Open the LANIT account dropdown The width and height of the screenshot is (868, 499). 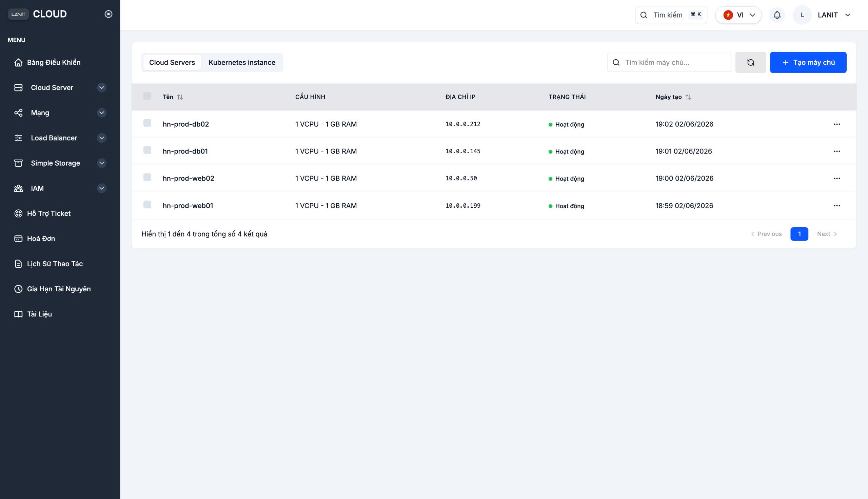(834, 15)
